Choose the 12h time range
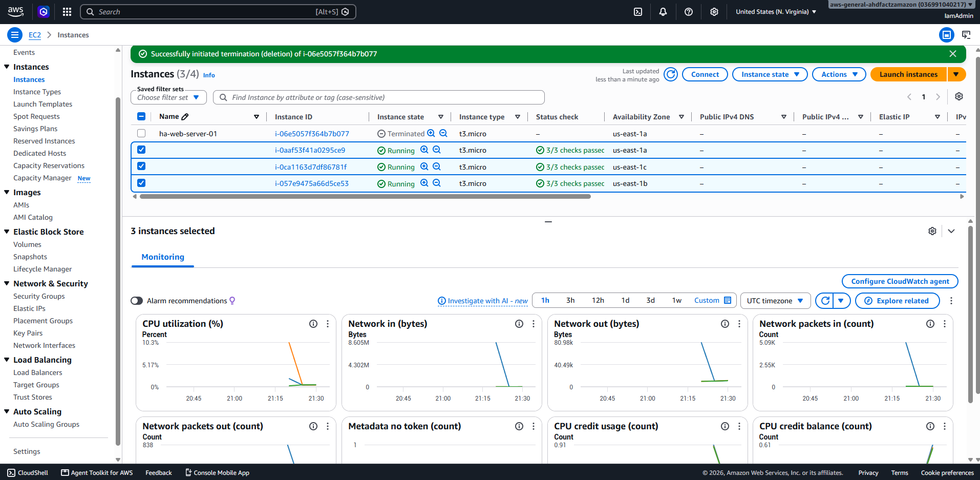Image resolution: width=980 pixels, height=480 pixels. [x=598, y=300]
